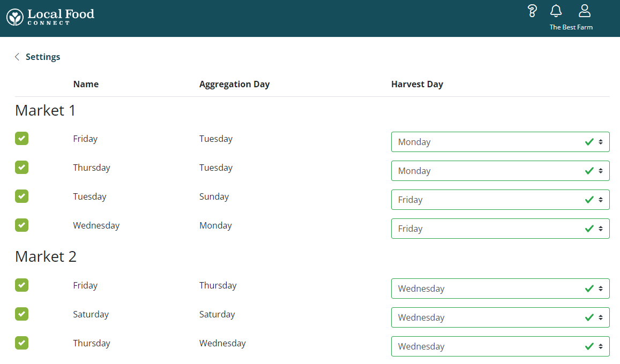
Task: Open the notifications bell icon
Action: pyautogui.click(x=556, y=11)
